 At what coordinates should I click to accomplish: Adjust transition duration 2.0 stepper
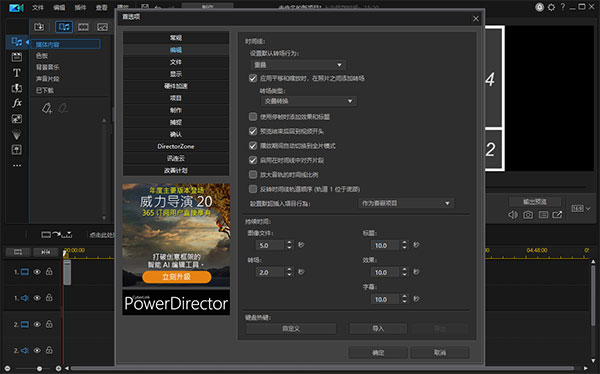point(290,272)
